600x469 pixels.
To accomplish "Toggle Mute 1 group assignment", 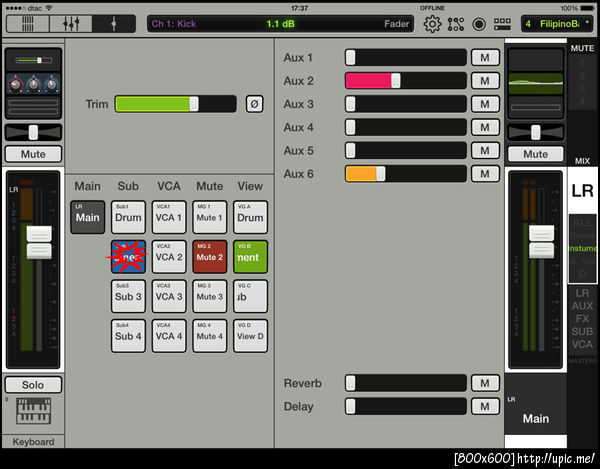I will point(210,217).
